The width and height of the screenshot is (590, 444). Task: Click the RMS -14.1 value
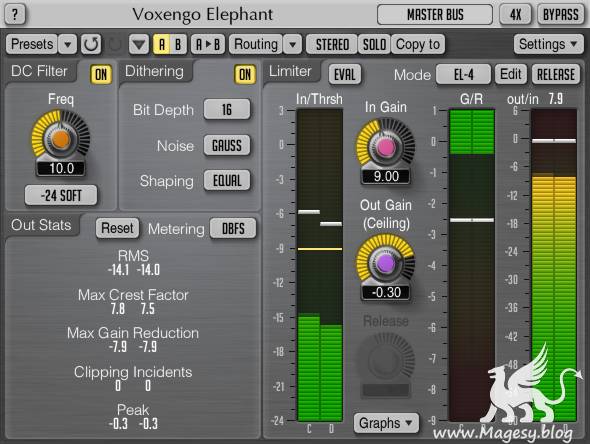118,270
